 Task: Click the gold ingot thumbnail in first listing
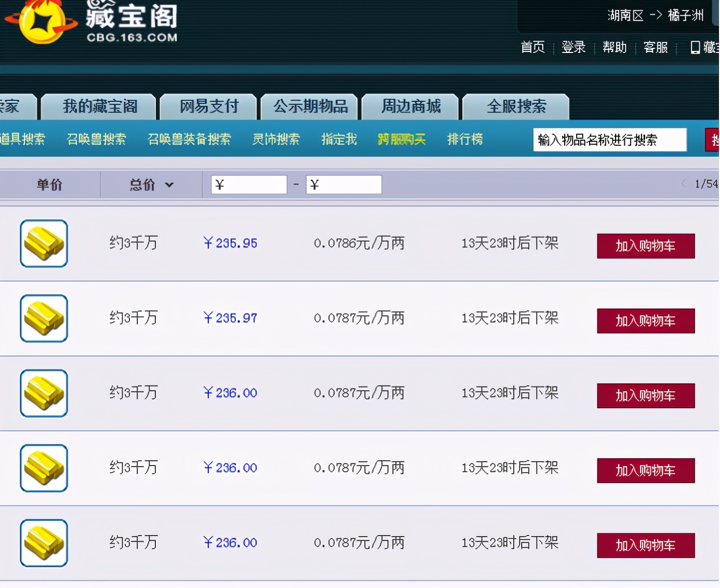(44, 243)
